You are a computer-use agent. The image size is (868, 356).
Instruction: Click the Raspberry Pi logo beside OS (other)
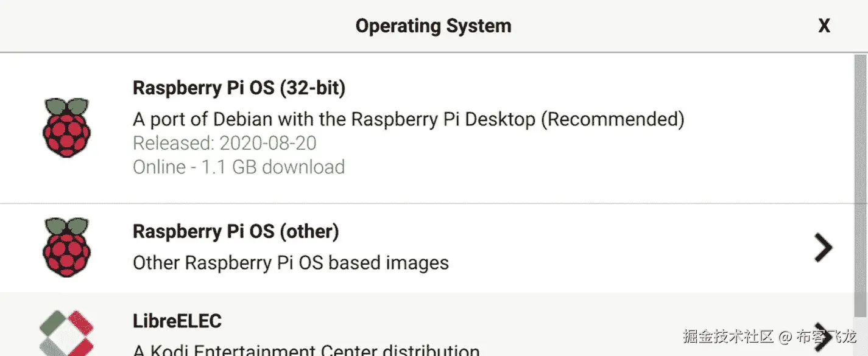[x=66, y=247]
